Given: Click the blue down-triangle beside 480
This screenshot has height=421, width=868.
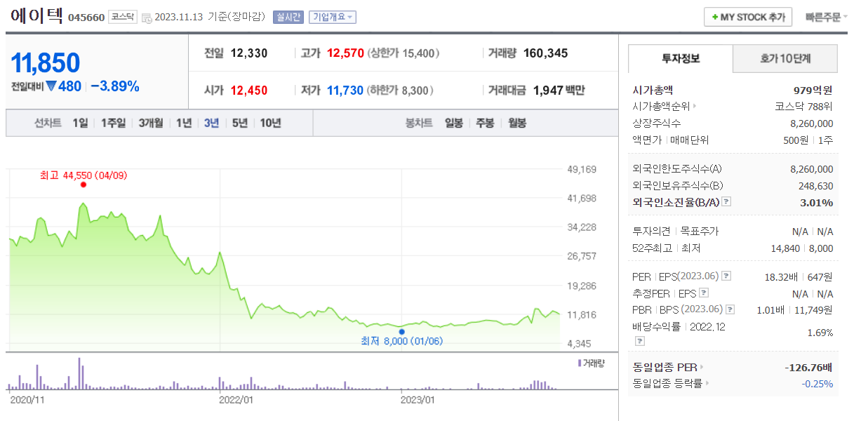Looking at the screenshot, I should coord(51,86).
